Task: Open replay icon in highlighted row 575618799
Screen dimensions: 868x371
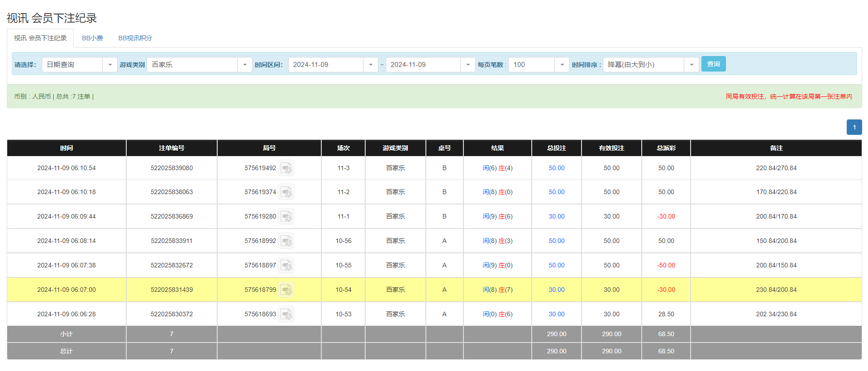Action: tap(286, 290)
